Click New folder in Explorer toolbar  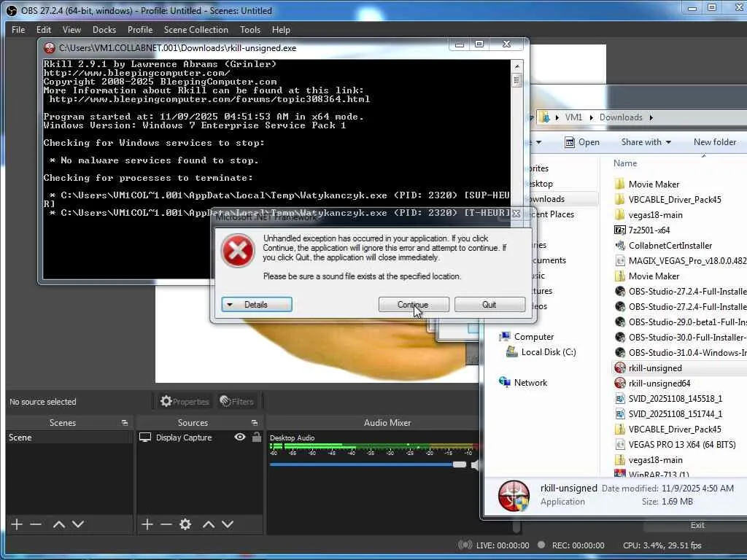point(715,142)
